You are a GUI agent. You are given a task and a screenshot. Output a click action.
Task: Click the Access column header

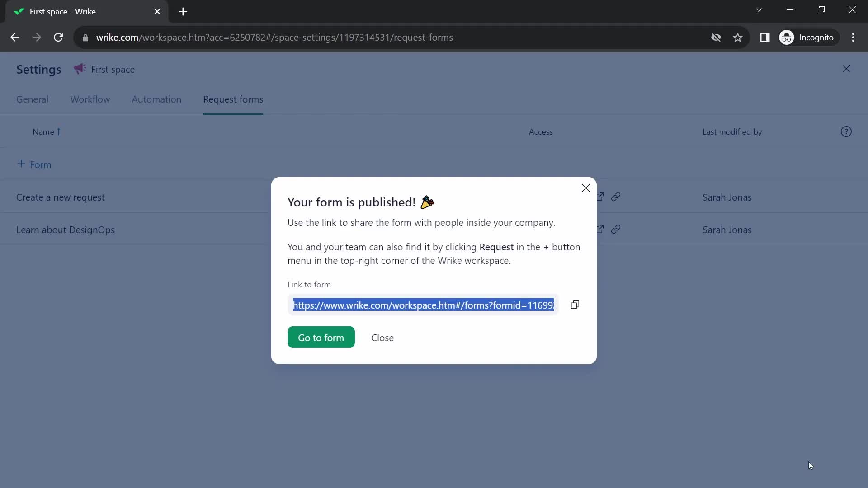[541, 132]
